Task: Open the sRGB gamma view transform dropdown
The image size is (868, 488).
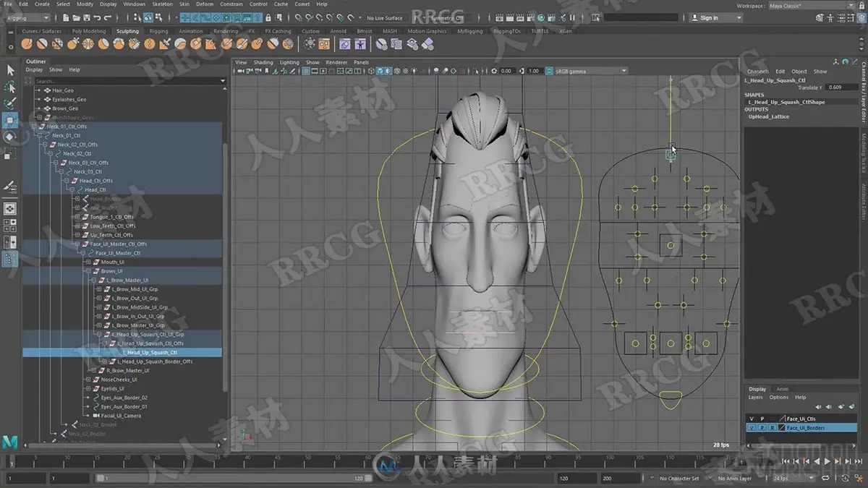Action: [x=590, y=71]
